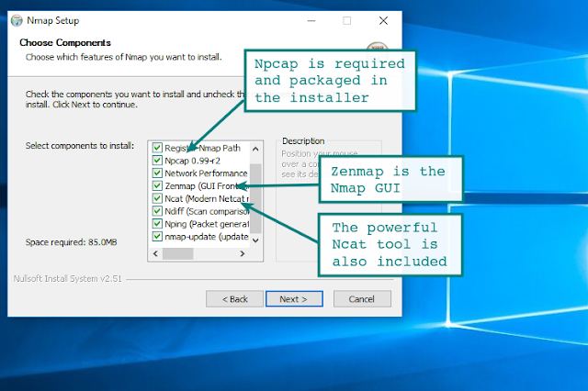This screenshot has height=391, width=588.
Task: Click the horizontal scroll left arrow
Action: [x=155, y=253]
